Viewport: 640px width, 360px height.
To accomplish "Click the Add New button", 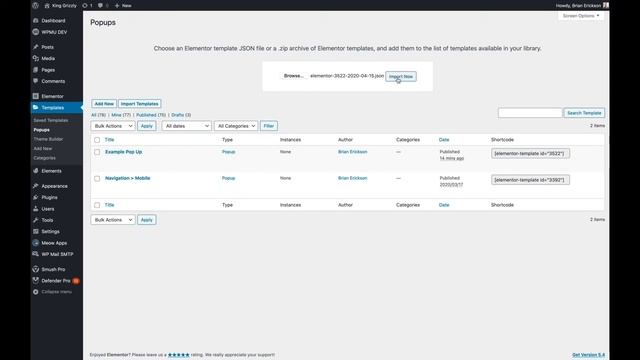I will (104, 104).
